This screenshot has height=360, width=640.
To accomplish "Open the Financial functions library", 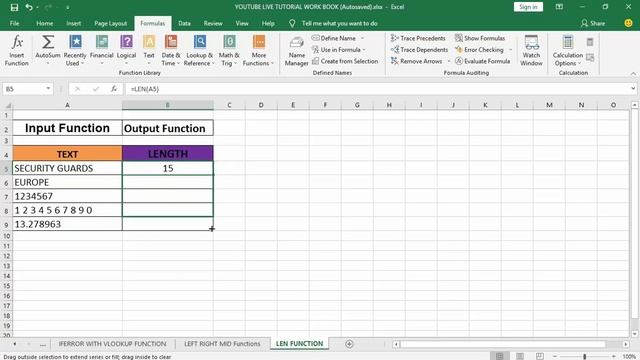I will pyautogui.click(x=102, y=51).
